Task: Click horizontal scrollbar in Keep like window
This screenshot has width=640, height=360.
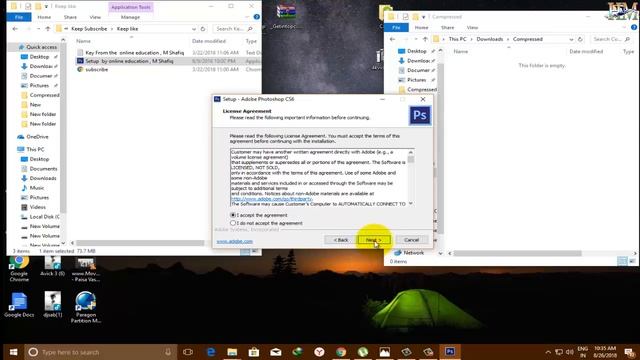Action: tap(140, 243)
